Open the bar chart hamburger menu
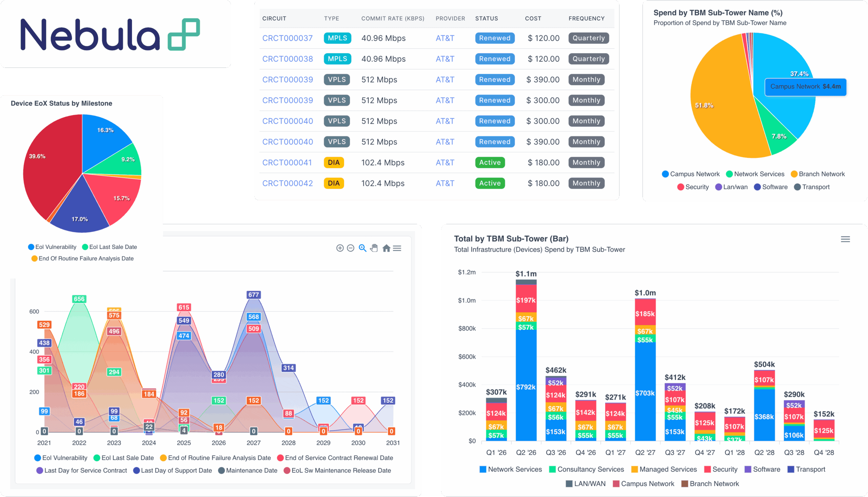 click(845, 239)
